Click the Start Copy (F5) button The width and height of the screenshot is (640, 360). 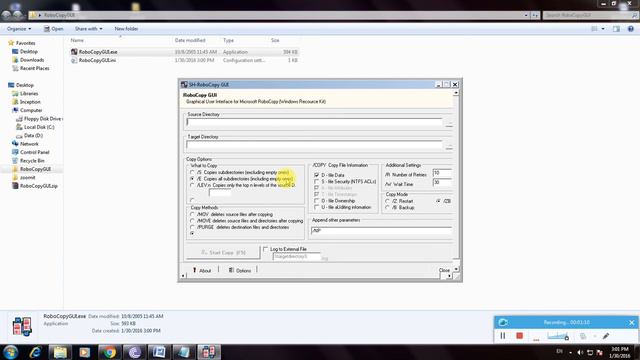[x=223, y=252]
